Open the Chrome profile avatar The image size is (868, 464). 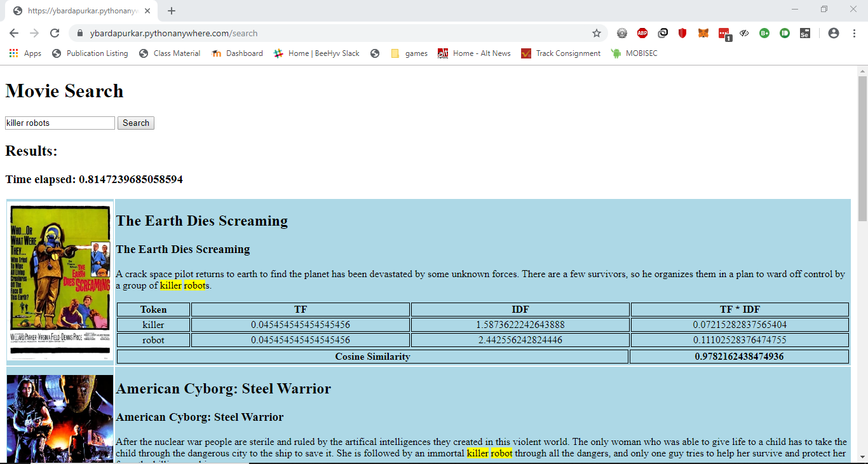(834, 33)
